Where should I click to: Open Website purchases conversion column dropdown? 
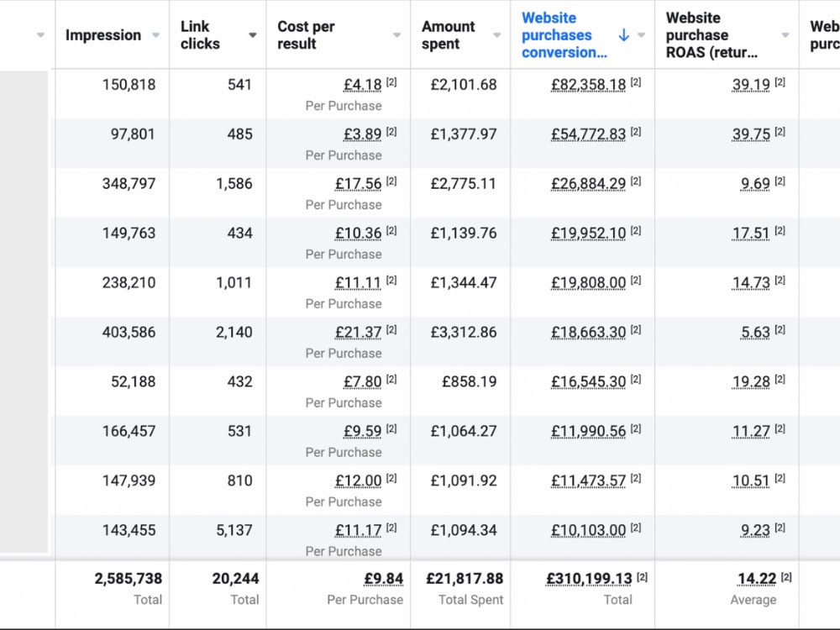[641, 35]
